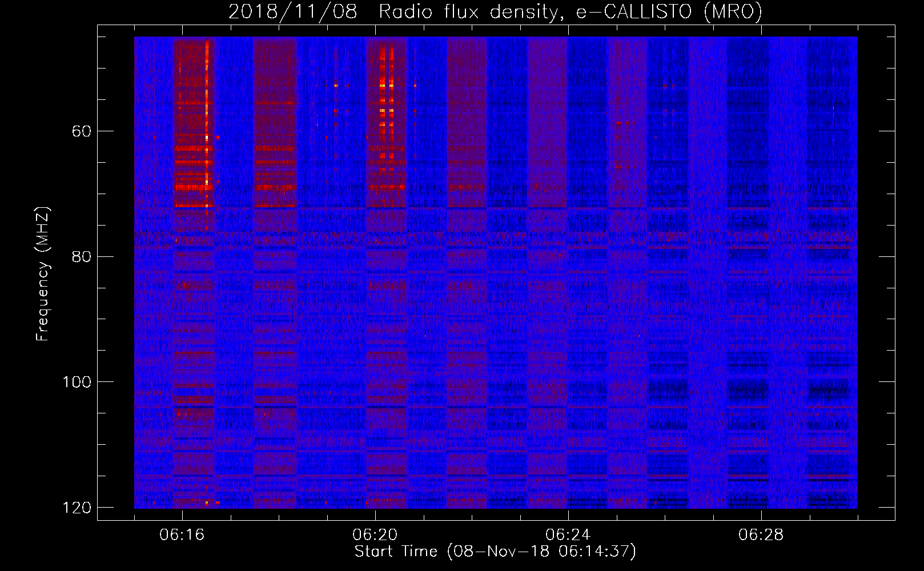This screenshot has width=924, height=571.
Task: Click the 'Start Time (08-Nov-18 06:14:37)' label
Action: 495,552
